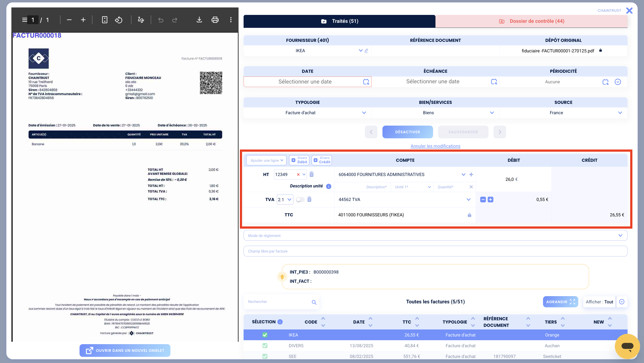This screenshot has width=644, height=363.
Task: Print the invoice document
Action: point(215,20)
